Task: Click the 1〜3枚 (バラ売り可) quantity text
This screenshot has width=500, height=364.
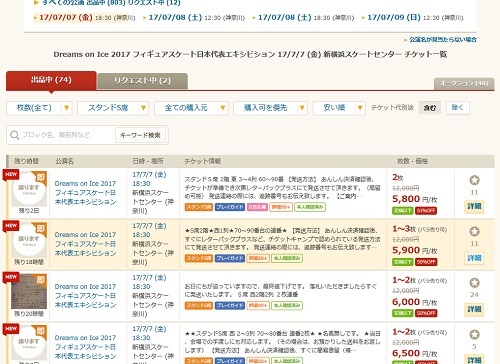Action: click(420, 229)
